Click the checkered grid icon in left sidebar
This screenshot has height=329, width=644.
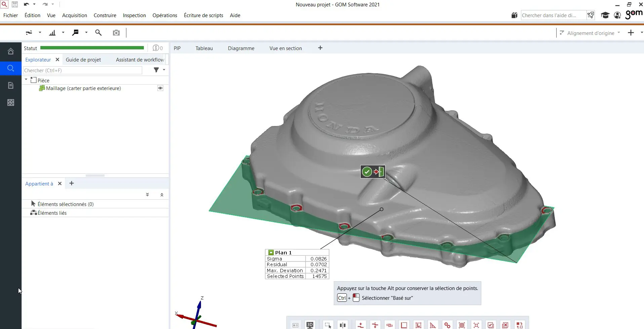(x=11, y=102)
